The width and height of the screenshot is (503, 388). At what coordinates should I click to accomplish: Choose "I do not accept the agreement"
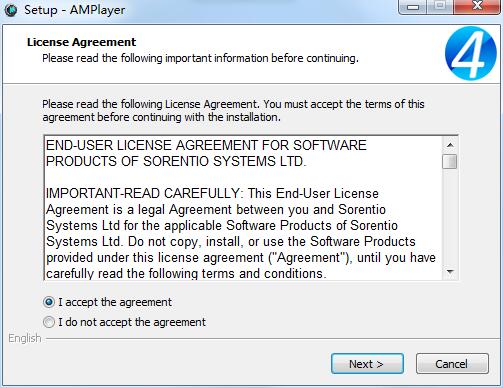click(49, 322)
